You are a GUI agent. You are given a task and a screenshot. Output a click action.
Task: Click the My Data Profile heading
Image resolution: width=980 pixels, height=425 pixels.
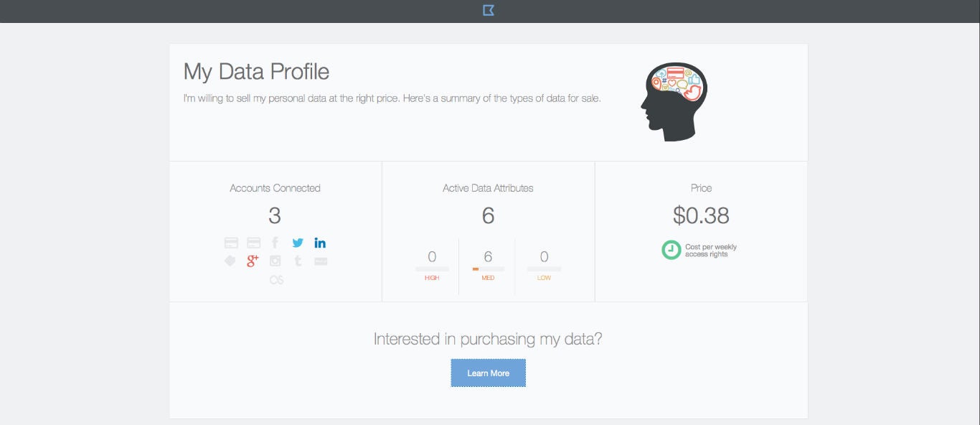tap(256, 72)
